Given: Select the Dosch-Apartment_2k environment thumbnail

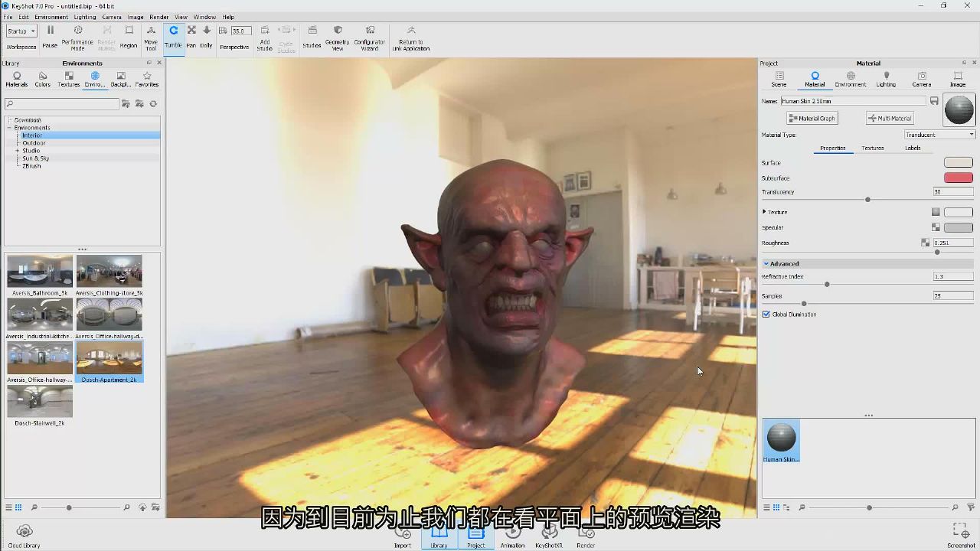Looking at the screenshot, I should coord(109,362).
